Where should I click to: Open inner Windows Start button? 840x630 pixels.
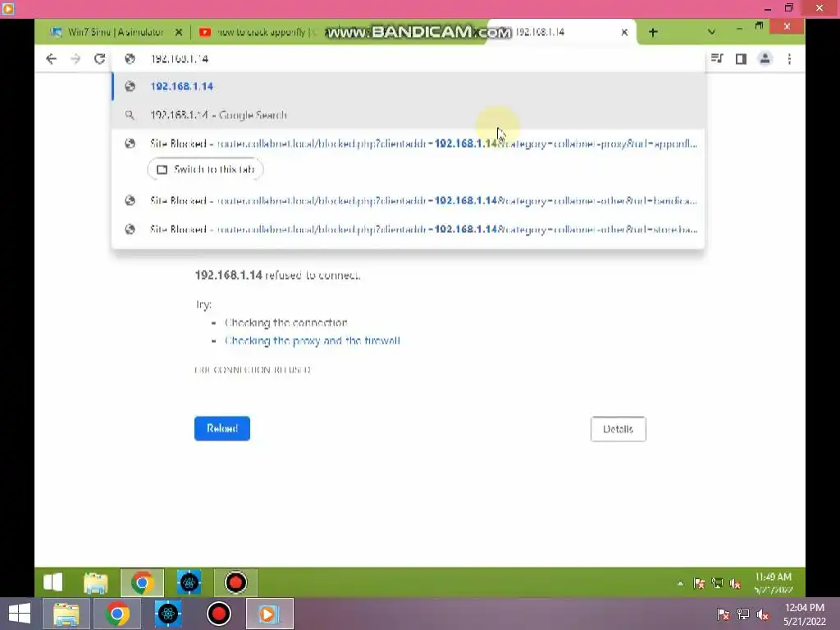pyautogui.click(x=52, y=582)
